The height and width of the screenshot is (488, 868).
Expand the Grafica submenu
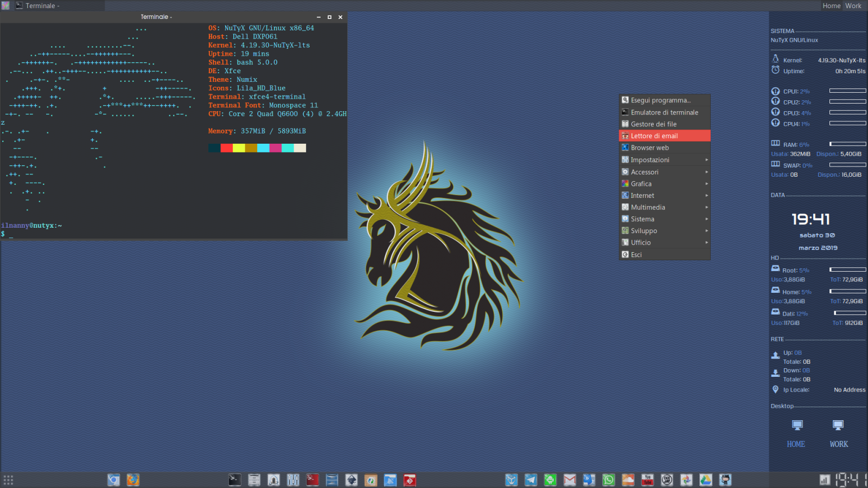[x=664, y=184]
